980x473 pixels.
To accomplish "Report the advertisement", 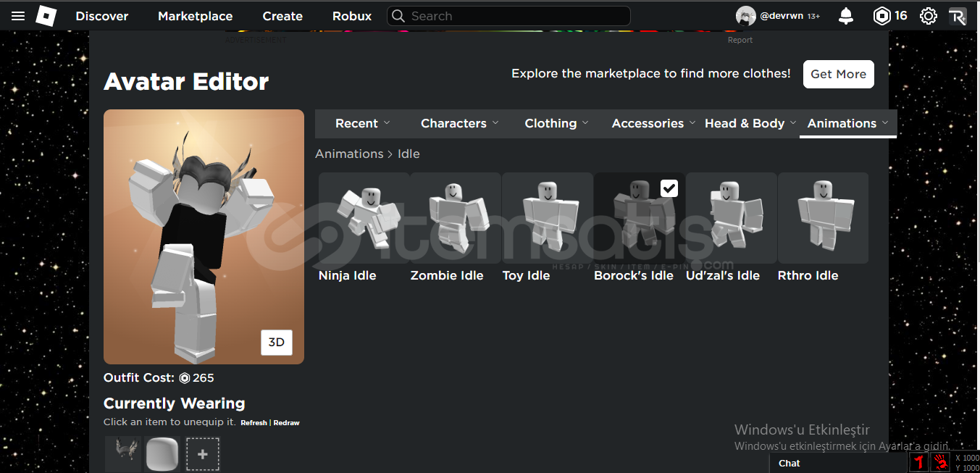I will click(740, 41).
